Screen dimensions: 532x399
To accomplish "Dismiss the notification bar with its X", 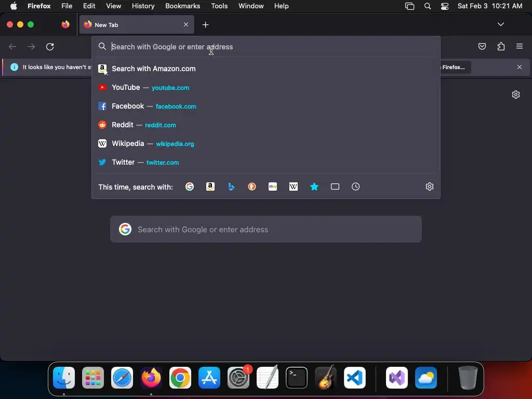I will pos(520,67).
